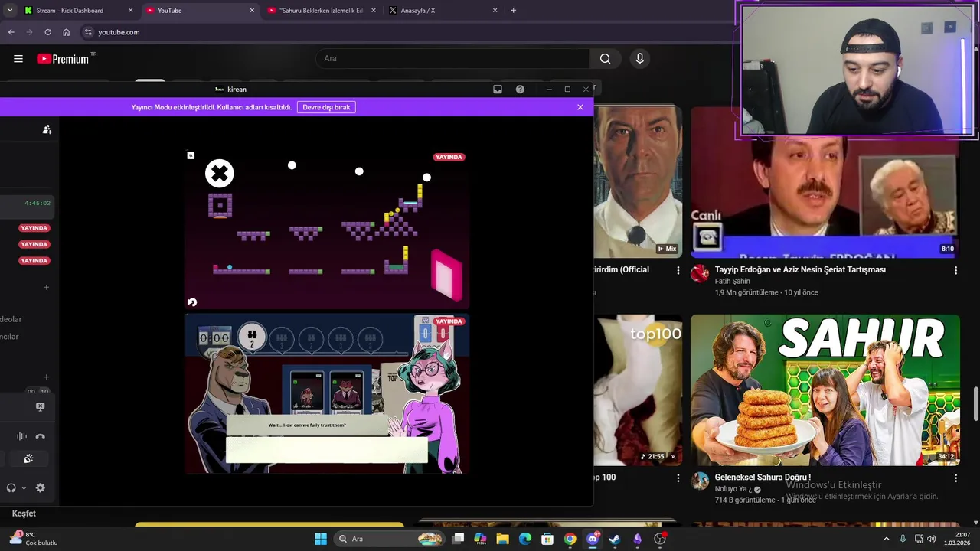Expand the audio output options chevron

click(x=24, y=487)
